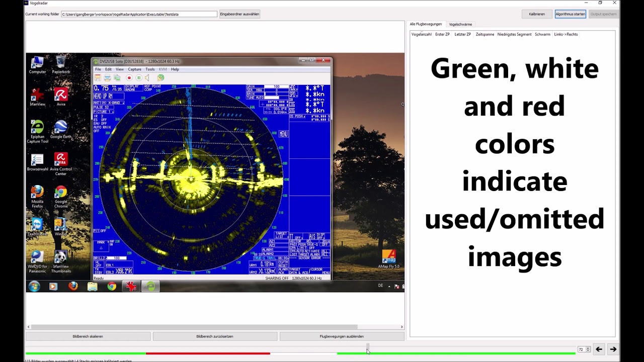Select the Google Chrome desktop icon
644x362 pixels.
point(61,197)
